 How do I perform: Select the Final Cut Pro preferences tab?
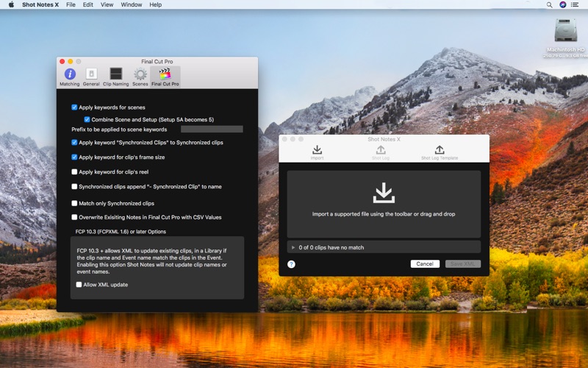pos(165,77)
